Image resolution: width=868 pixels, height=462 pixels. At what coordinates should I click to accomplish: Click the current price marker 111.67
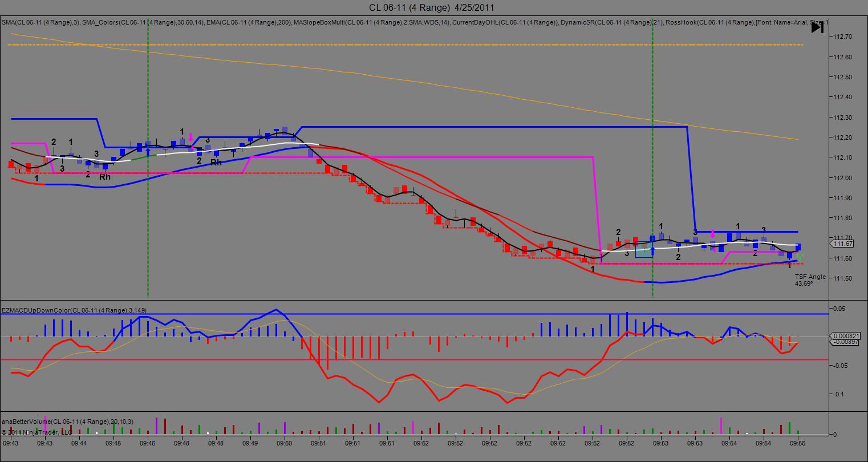coord(843,244)
